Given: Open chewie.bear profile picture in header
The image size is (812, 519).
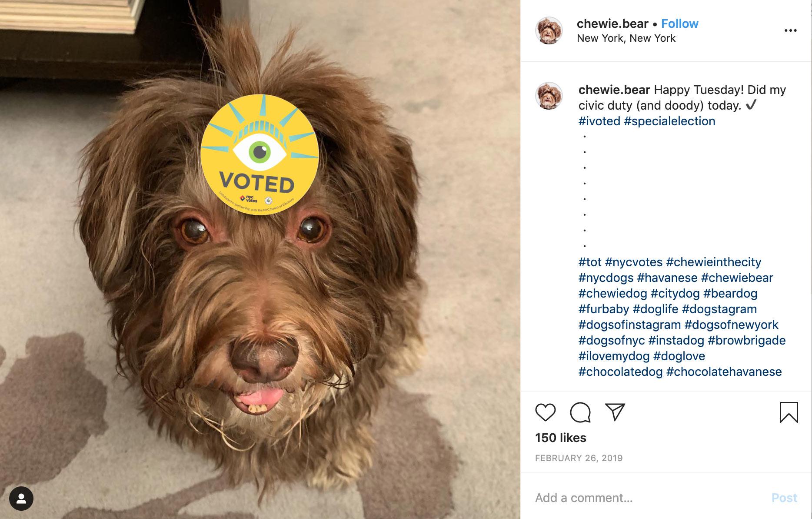Looking at the screenshot, I should coord(549,30).
